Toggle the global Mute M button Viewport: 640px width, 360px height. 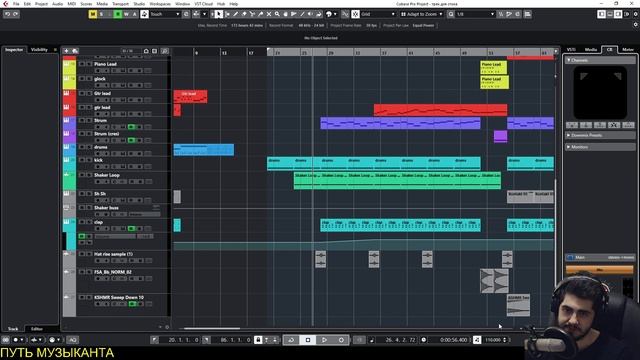coord(93,14)
